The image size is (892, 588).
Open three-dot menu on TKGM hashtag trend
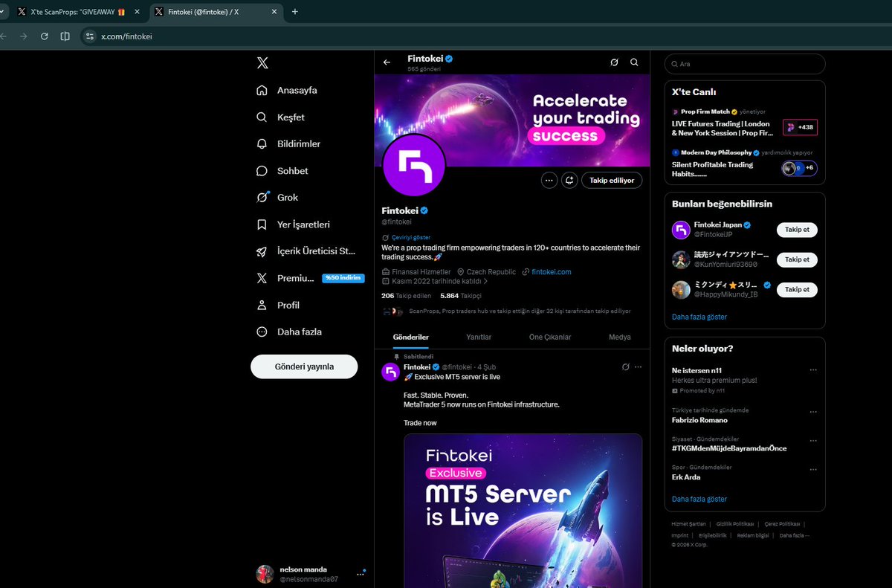(812, 440)
